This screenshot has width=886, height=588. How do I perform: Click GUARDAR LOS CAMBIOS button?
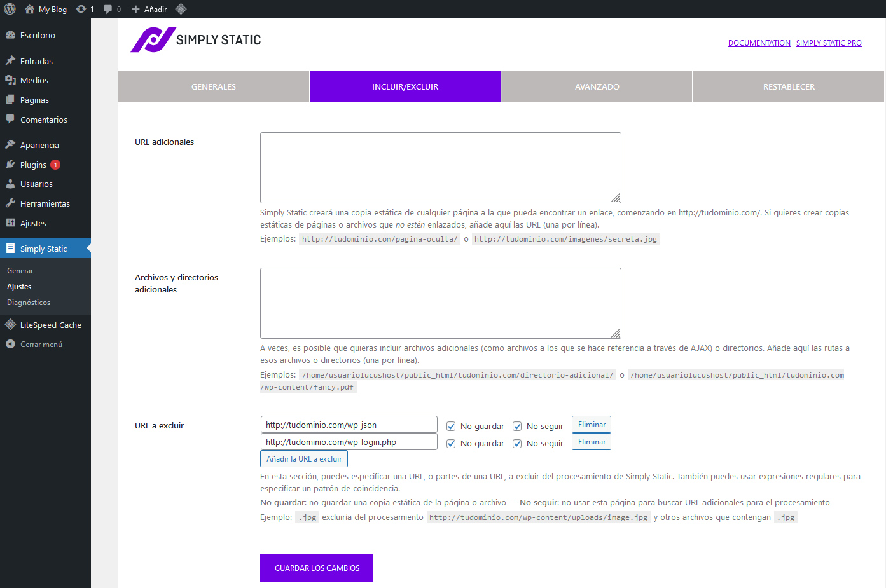pyautogui.click(x=317, y=568)
